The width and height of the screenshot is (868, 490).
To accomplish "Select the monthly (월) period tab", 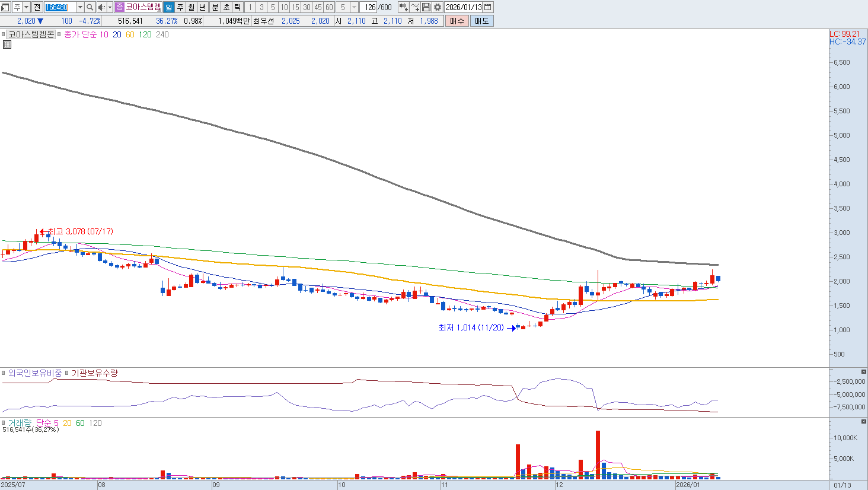I will pos(192,7).
